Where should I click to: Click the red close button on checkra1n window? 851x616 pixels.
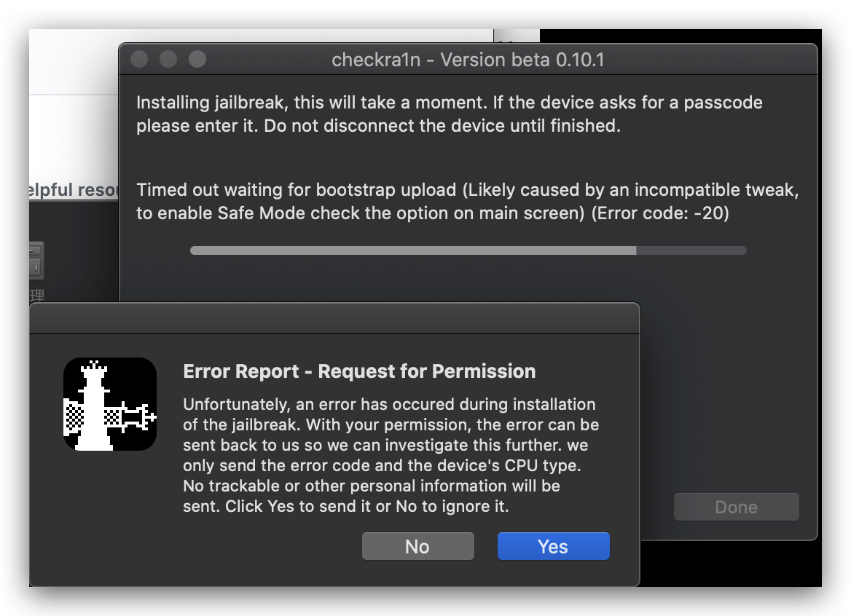coord(138,59)
